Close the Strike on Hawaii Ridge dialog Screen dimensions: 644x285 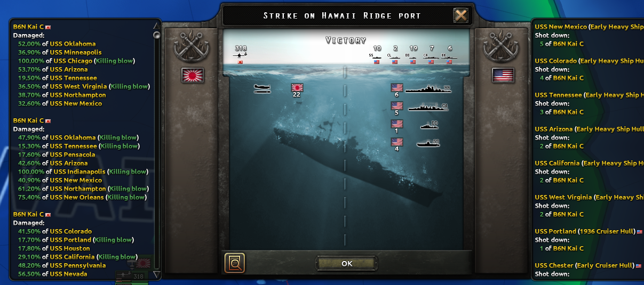460,15
